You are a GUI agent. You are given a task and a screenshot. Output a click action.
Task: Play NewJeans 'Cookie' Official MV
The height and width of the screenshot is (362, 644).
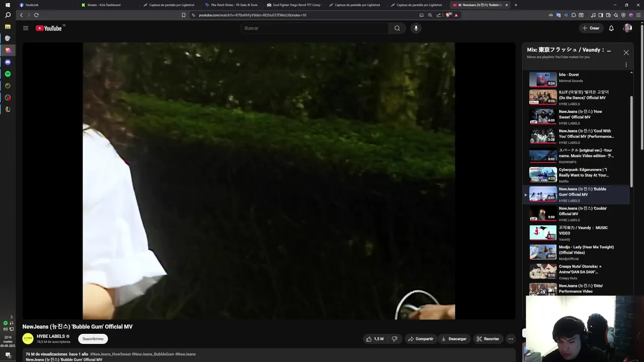coord(576,214)
